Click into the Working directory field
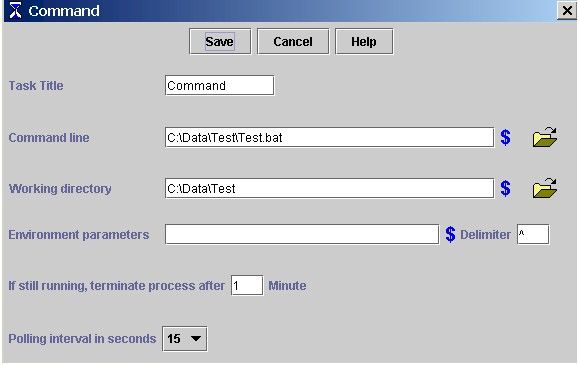Viewport: 579px width, 365px height. pyautogui.click(x=329, y=188)
